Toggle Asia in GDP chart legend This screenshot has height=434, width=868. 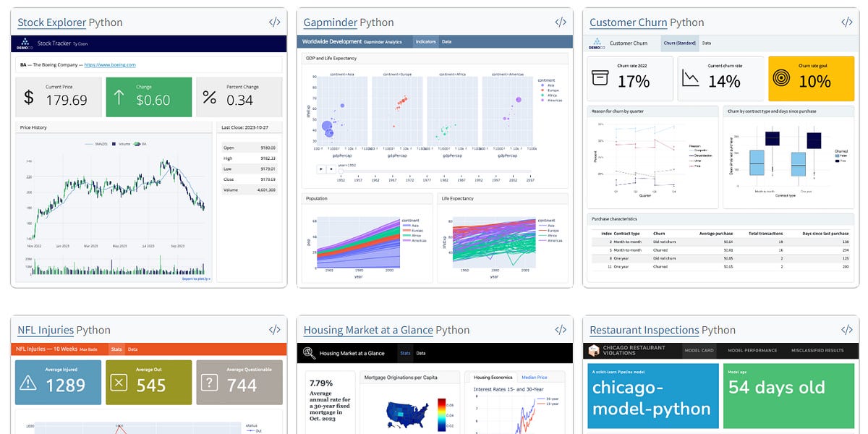tap(546, 84)
